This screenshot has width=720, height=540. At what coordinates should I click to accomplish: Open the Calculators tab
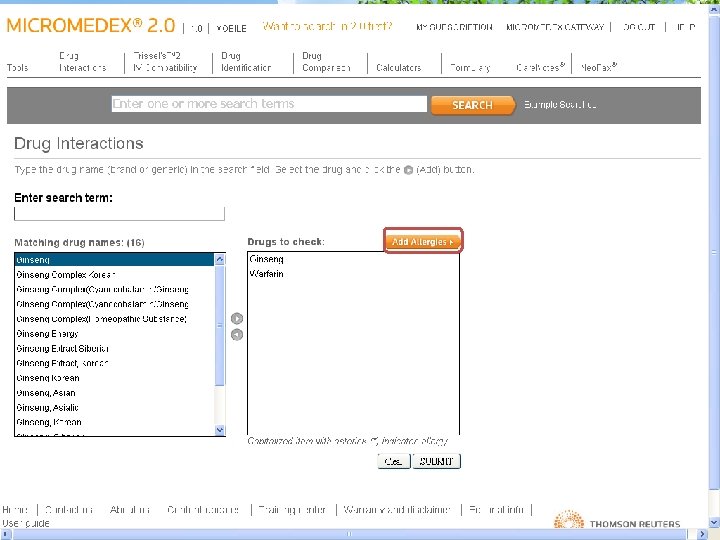point(399,68)
